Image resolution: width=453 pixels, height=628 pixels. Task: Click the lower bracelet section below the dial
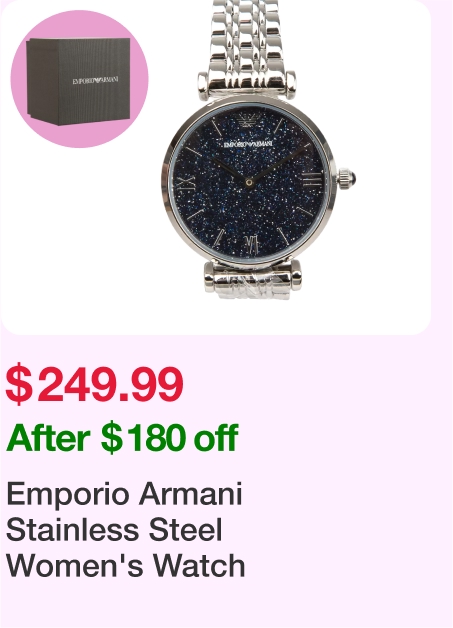[252, 280]
